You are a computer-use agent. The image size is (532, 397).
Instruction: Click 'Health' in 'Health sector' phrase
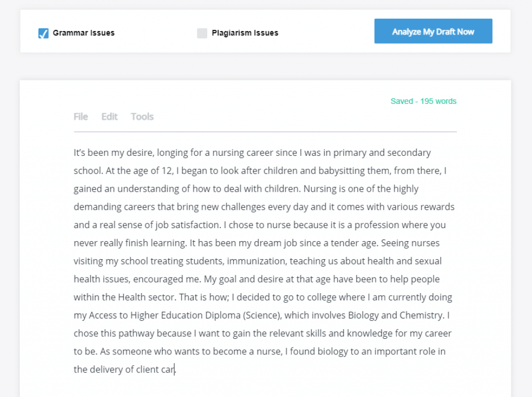(x=132, y=297)
